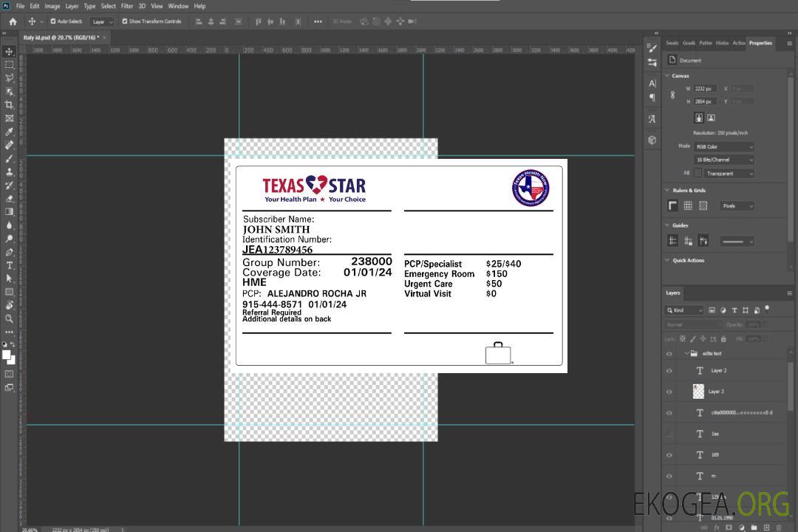Set canvas orientation to portrait
This screenshot has height=532, width=798.
699,118
